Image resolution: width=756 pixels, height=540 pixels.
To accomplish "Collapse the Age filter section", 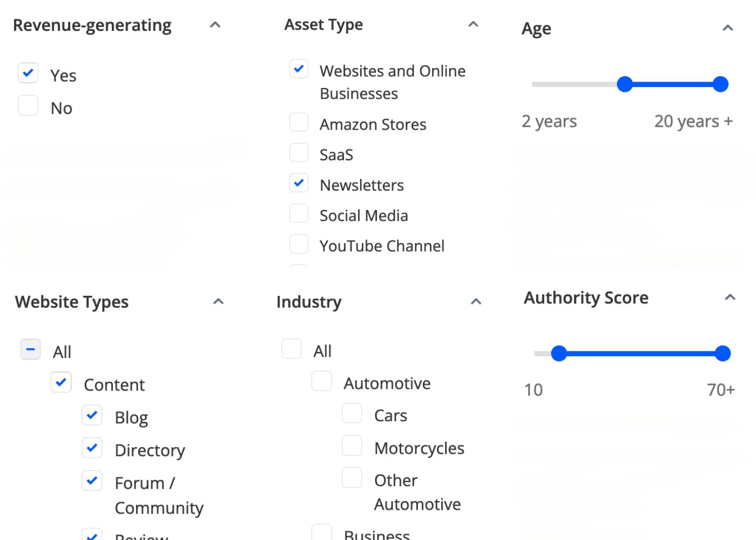I will pyautogui.click(x=728, y=28).
